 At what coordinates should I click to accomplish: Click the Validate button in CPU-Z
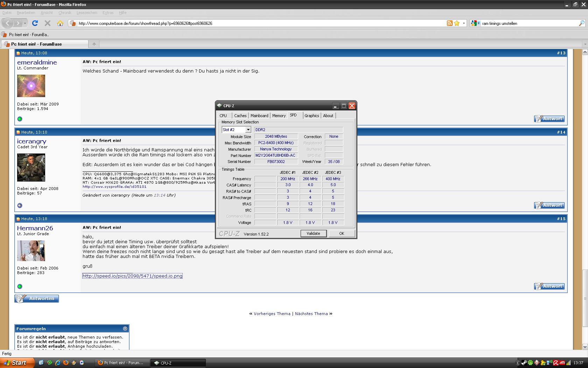tap(313, 233)
